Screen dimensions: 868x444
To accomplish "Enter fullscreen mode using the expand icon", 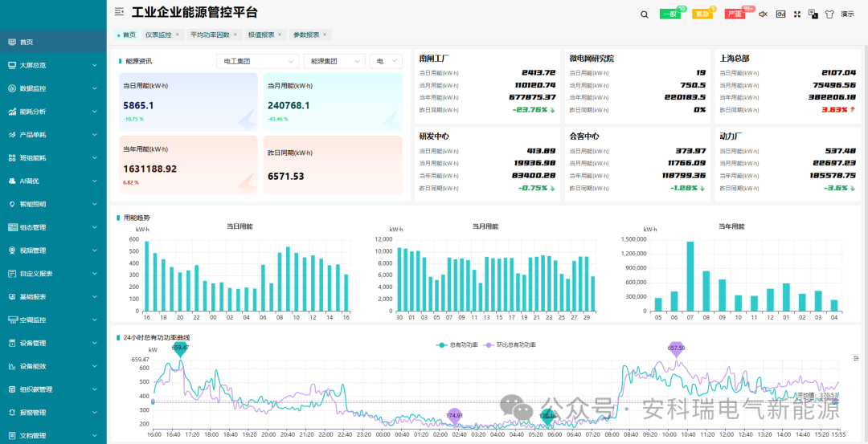I will [x=797, y=14].
